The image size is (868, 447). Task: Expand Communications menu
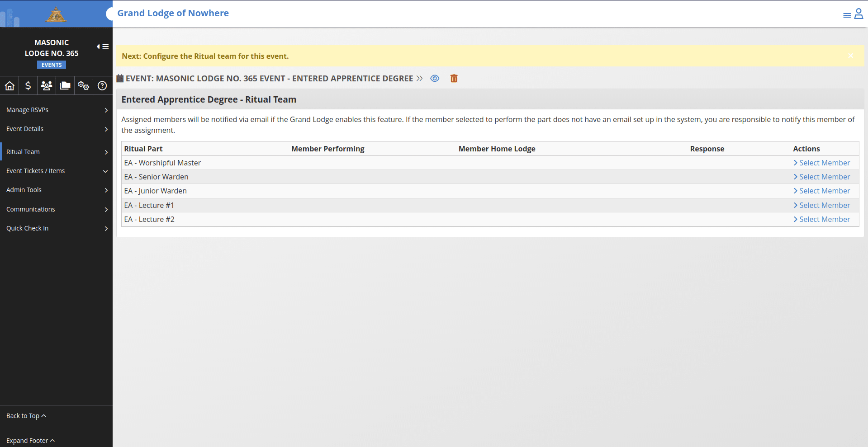coord(56,209)
